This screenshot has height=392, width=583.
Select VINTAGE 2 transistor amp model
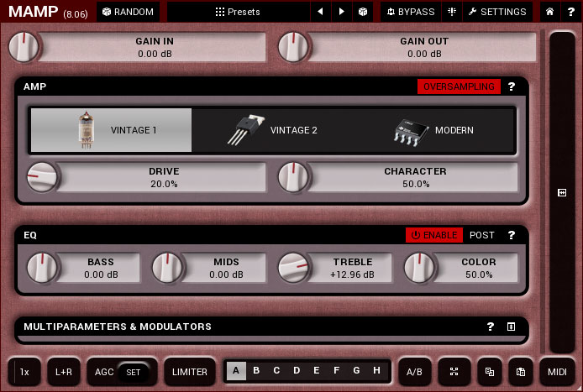point(272,130)
